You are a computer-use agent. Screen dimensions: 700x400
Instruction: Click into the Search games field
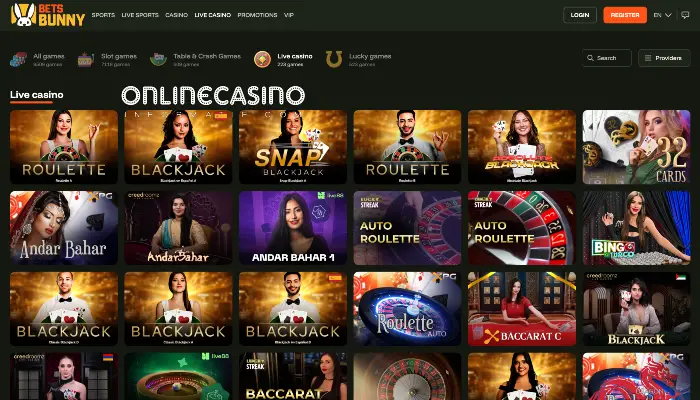607,58
